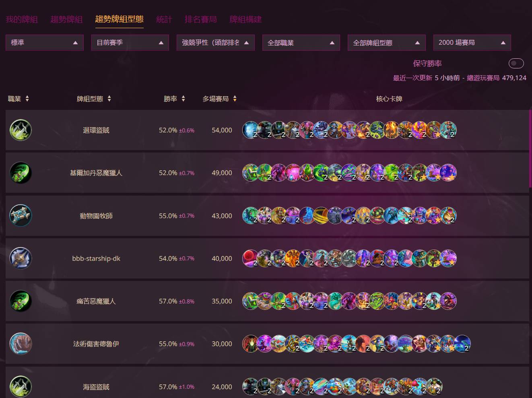532x398 pixels.
Task: Click first core card in 基爾加丹惡魔獵人 row
Action: pos(250,173)
